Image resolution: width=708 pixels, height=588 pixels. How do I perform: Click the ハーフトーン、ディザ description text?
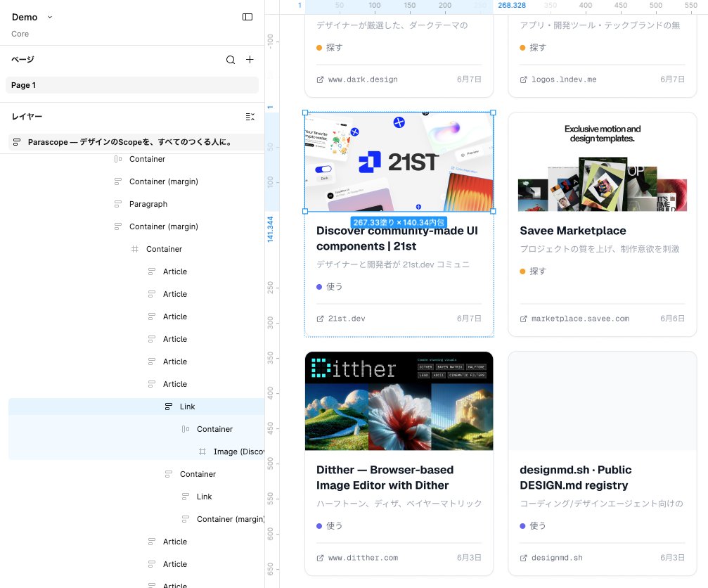[x=399, y=504]
